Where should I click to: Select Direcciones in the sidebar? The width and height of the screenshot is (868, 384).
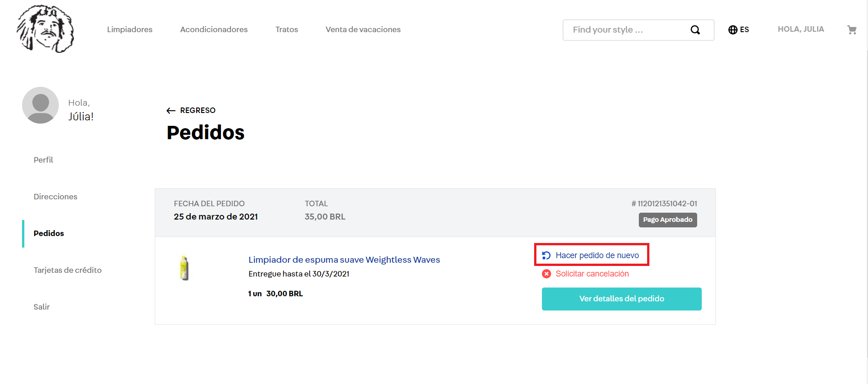point(55,197)
